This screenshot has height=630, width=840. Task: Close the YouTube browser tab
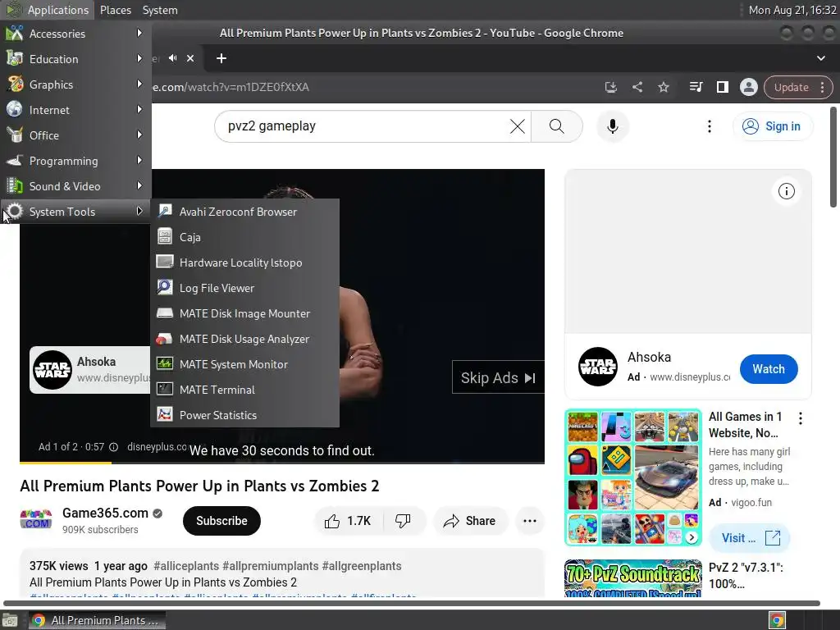190,58
